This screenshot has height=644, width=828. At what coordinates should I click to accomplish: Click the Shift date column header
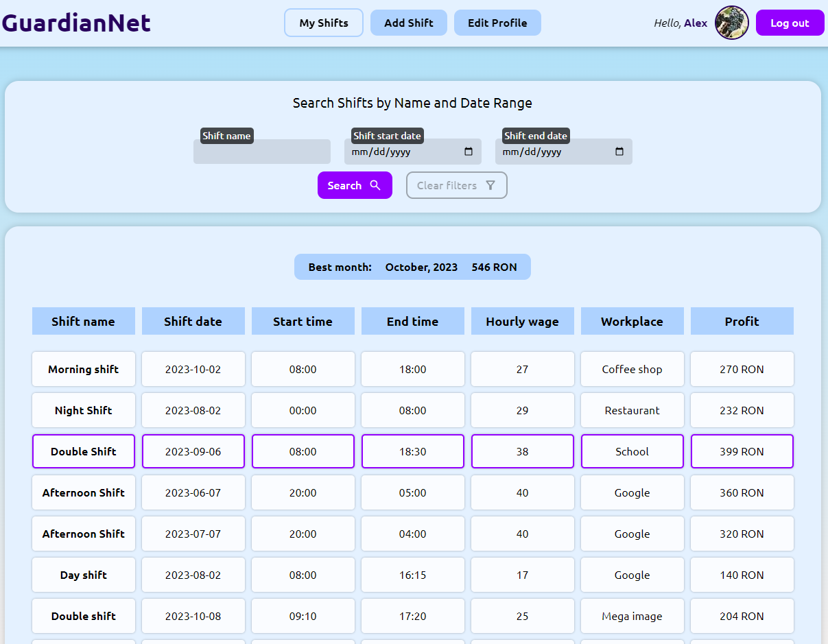[193, 321]
